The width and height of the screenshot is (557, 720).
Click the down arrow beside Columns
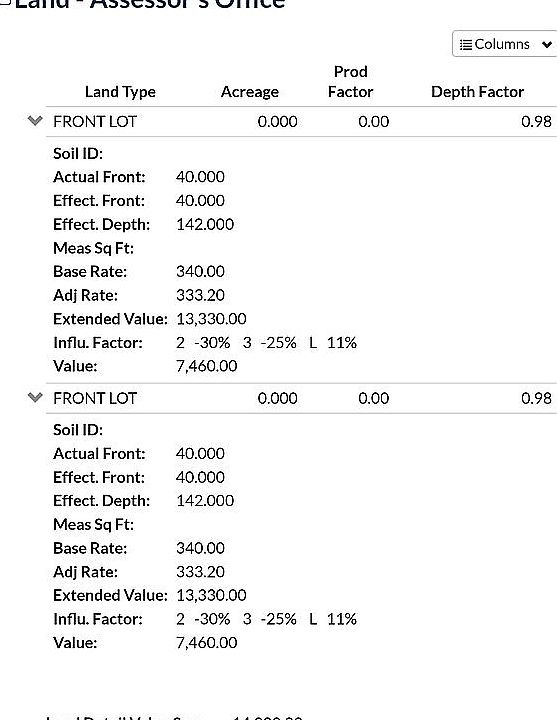[x=546, y=45]
